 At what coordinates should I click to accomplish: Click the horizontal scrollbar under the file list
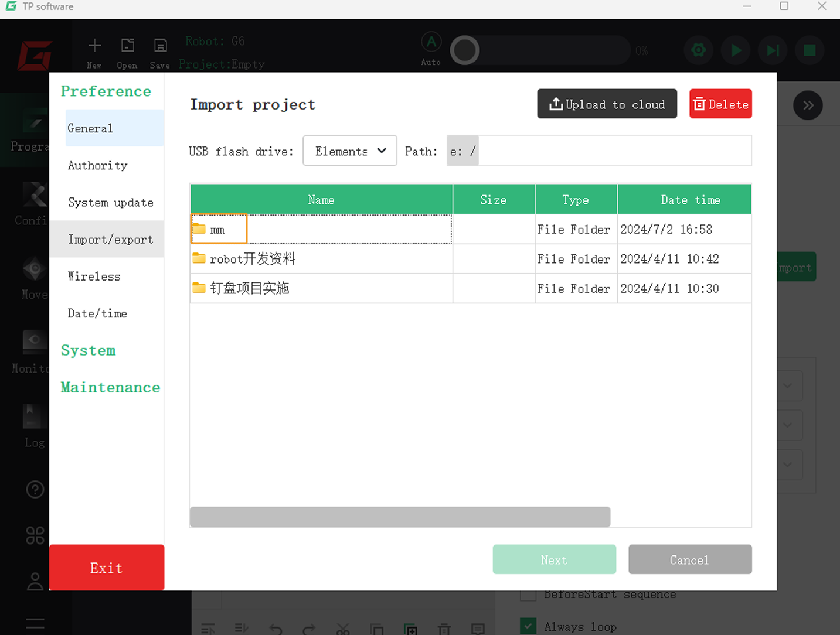tap(400, 517)
